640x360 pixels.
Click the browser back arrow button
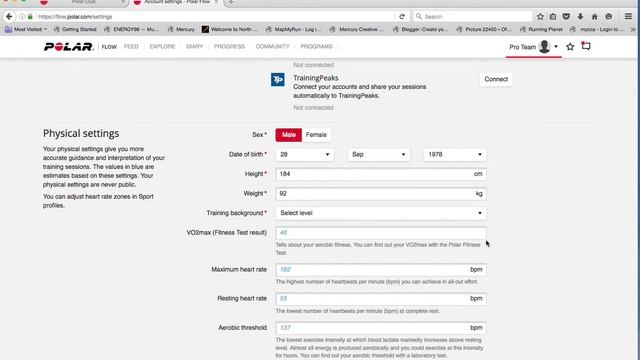[9, 17]
